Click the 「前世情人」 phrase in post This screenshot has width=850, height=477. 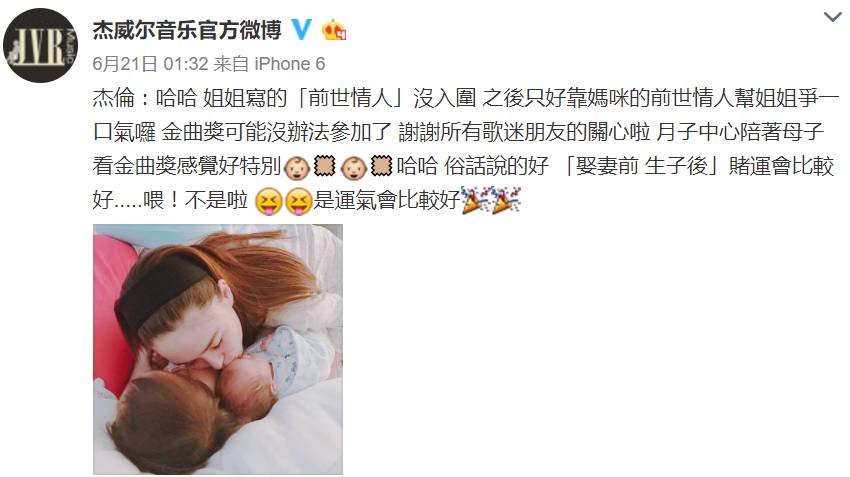tap(351, 98)
